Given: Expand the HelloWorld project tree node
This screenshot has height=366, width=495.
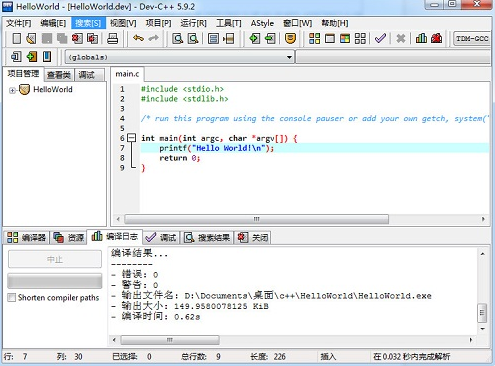Looking at the screenshot, I should pos(12,90).
